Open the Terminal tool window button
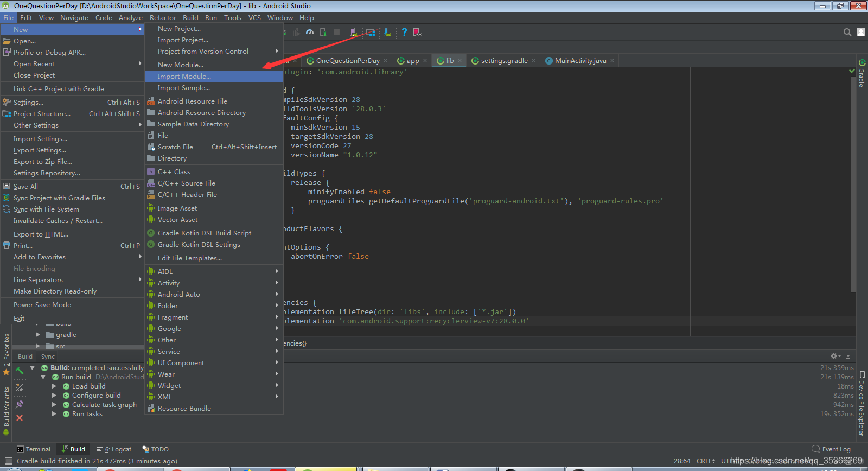The width and height of the screenshot is (868, 471). tap(34, 449)
